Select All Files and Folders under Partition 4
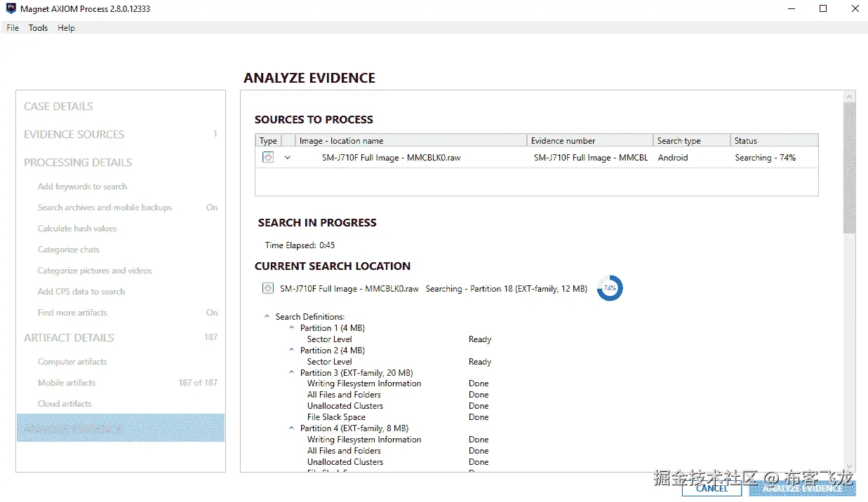The width and height of the screenshot is (868, 502). pos(344,451)
